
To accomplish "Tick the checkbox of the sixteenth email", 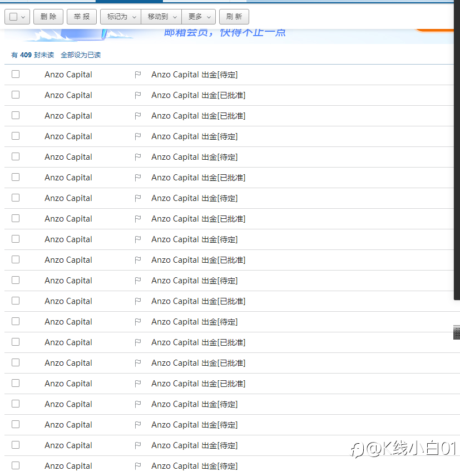I will pos(16,383).
